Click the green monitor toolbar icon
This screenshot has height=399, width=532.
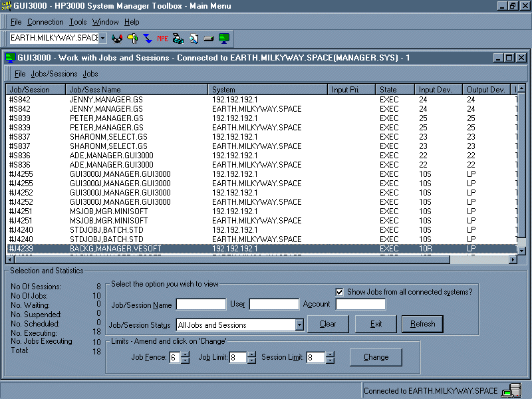(224, 39)
